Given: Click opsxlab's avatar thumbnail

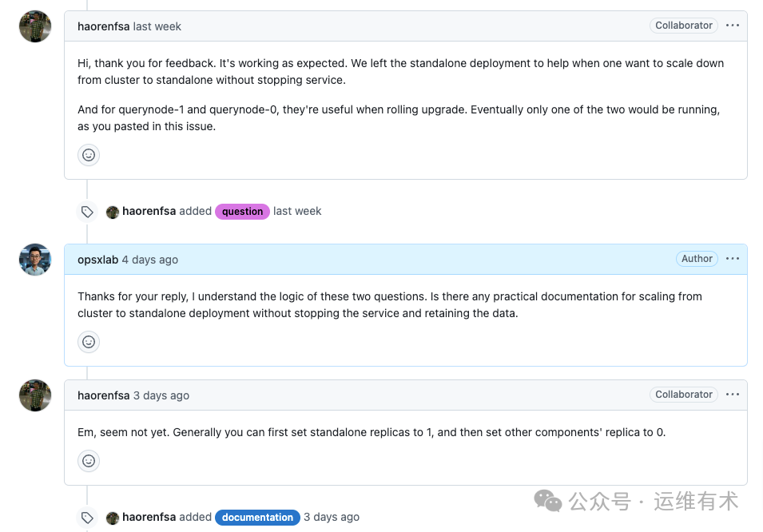Looking at the screenshot, I should coord(34,259).
